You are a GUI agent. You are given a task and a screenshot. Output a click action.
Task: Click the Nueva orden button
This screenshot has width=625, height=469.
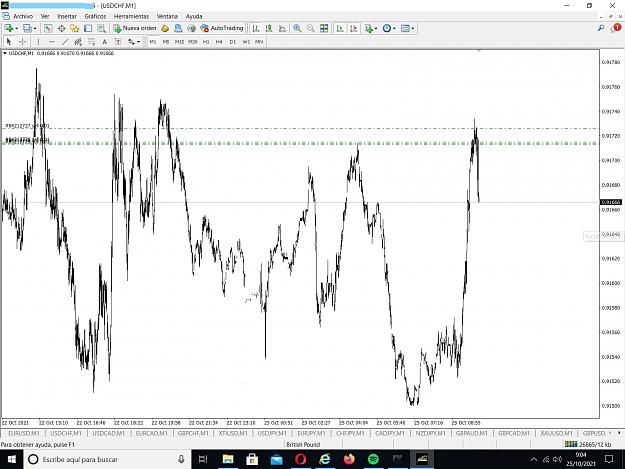tap(135, 28)
